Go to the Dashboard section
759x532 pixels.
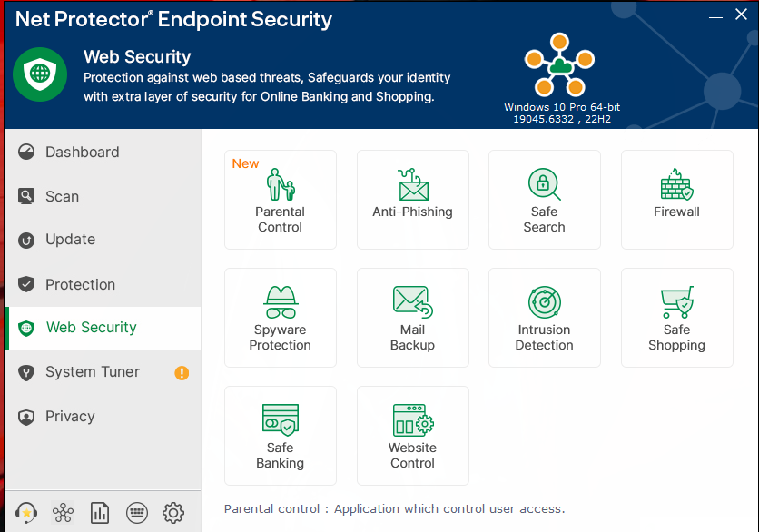(82, 153)
